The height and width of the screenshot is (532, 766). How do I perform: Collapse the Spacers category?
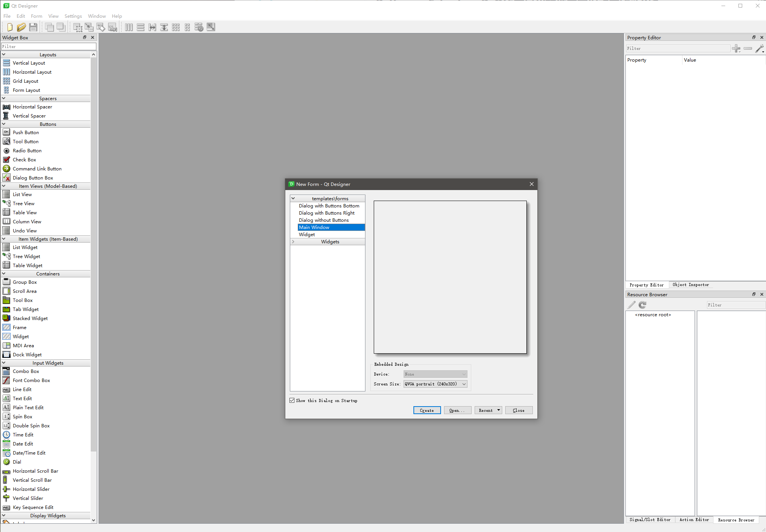click(x=4, y=98)
